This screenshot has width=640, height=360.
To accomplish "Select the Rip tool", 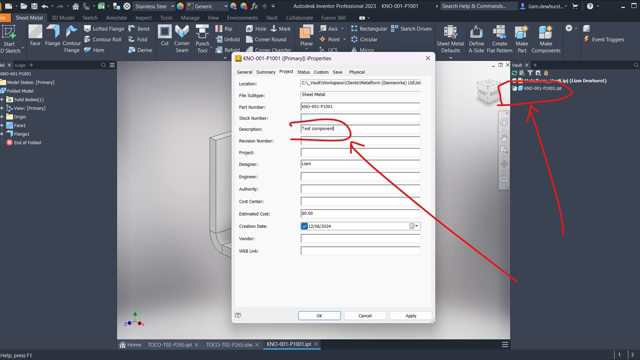I will coord(224,29).
